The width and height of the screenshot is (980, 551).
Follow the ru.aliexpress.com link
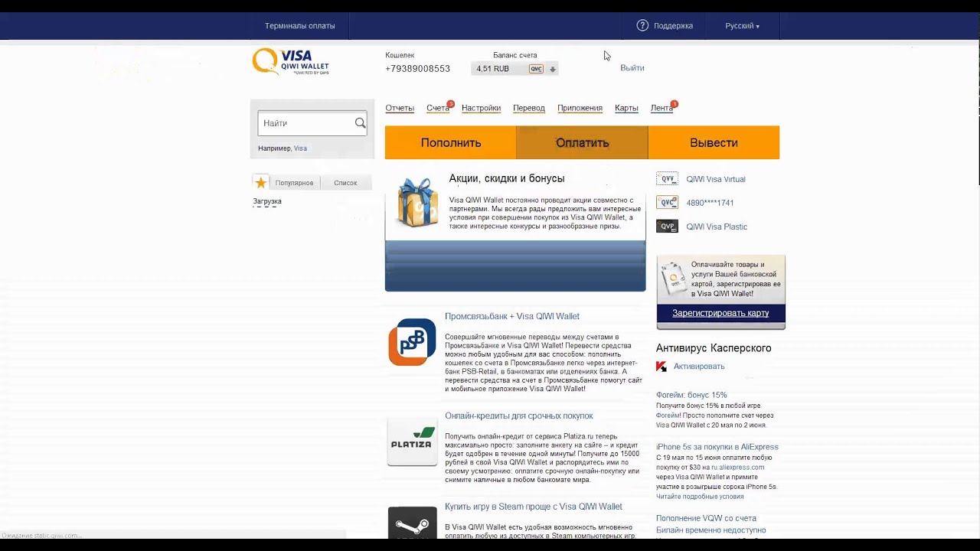click(737, 467)
